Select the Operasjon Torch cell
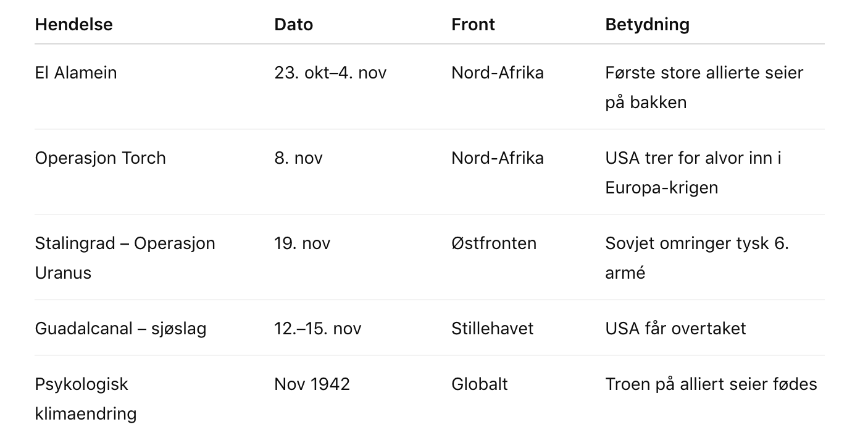This screenshot has width=868, height=448. click(x=100, y=158)
